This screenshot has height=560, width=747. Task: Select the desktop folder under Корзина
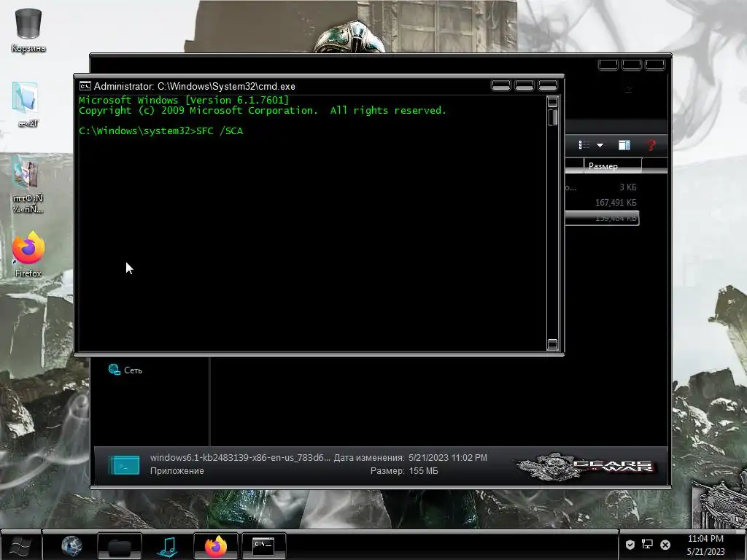pyautogui.click(x=27, y=105)
